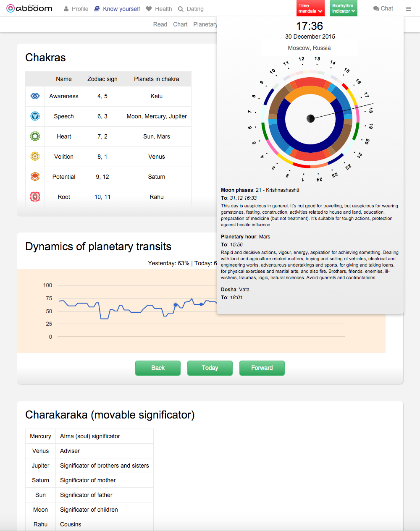Image resolution: width=420 pixels, height=531 pixels.
Task: Switch to the Chart tab
Action: [180, 24]
